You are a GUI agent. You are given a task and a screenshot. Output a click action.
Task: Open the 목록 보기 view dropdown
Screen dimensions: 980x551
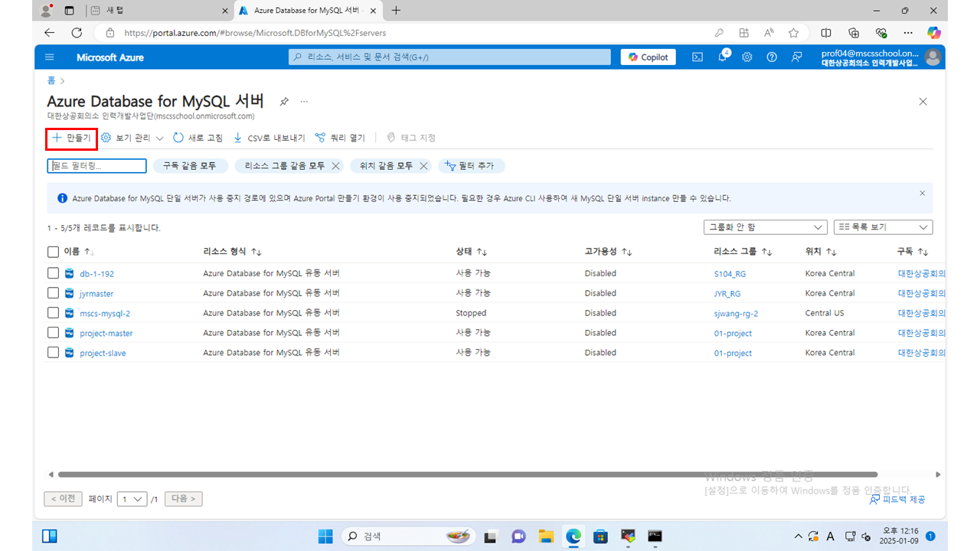(x=883, y=227)
